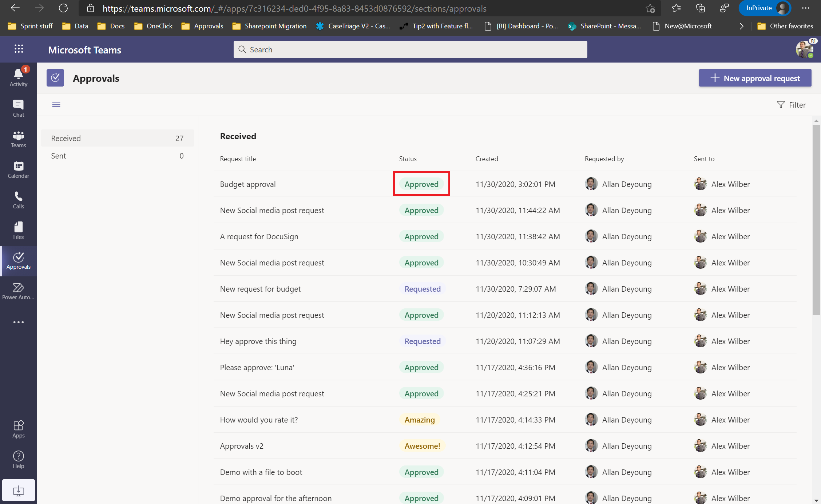Click New approval request button

[x=755, y=77]
